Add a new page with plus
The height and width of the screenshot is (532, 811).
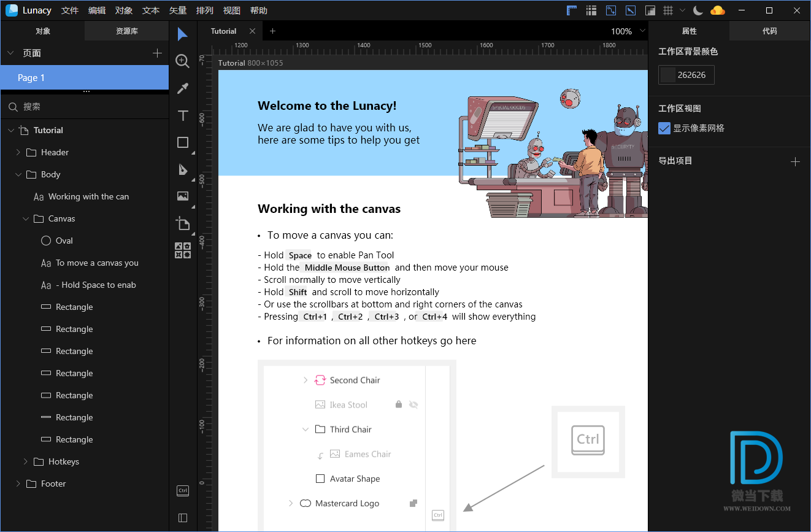(157, 53)
